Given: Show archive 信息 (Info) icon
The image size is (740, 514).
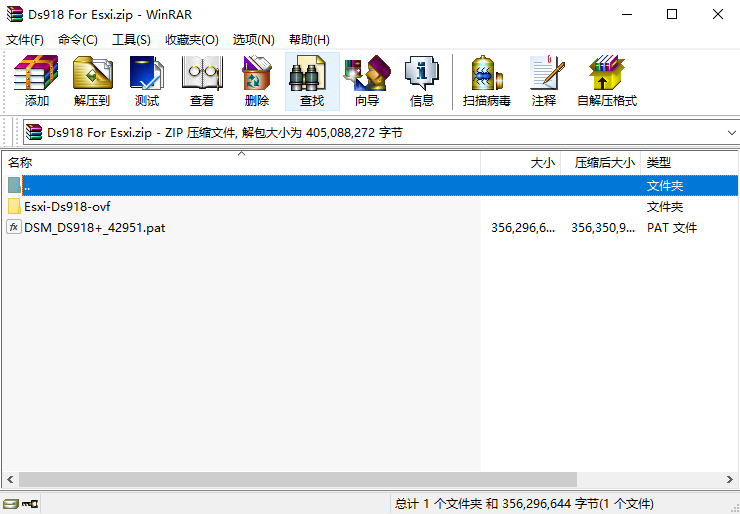Looking at the screenshot, I should tap(421, 73).
